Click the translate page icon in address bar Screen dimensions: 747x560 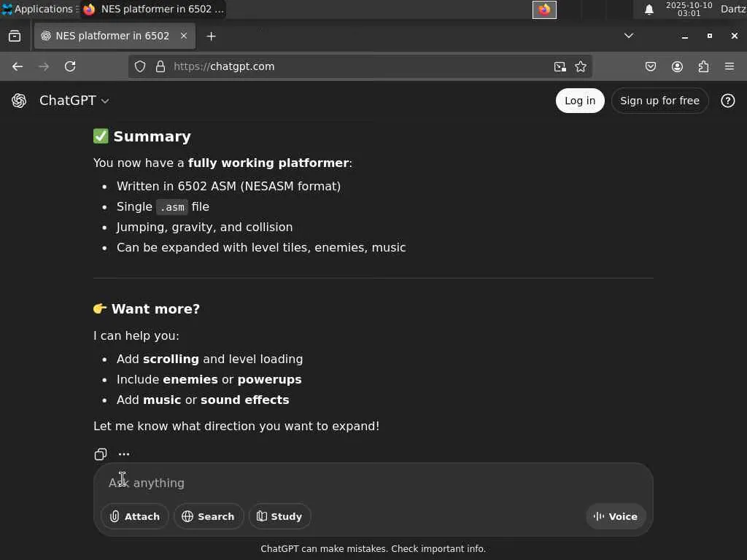click(x=560, y=66)
